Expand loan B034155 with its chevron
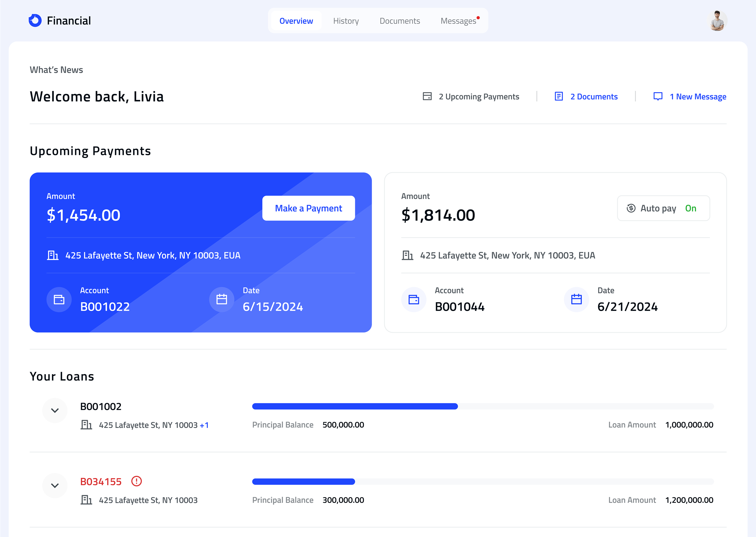 (x=55, y=485)
